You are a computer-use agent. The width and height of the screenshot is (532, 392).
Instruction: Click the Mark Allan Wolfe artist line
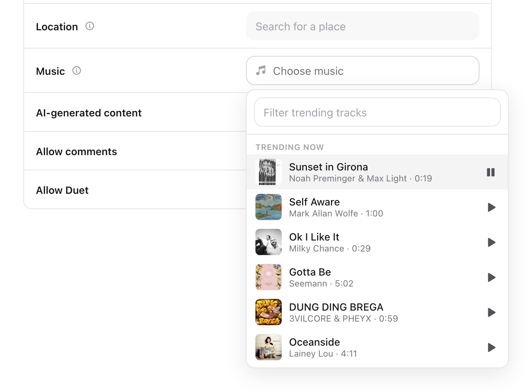pyautogui.click(x=336, y=214)
